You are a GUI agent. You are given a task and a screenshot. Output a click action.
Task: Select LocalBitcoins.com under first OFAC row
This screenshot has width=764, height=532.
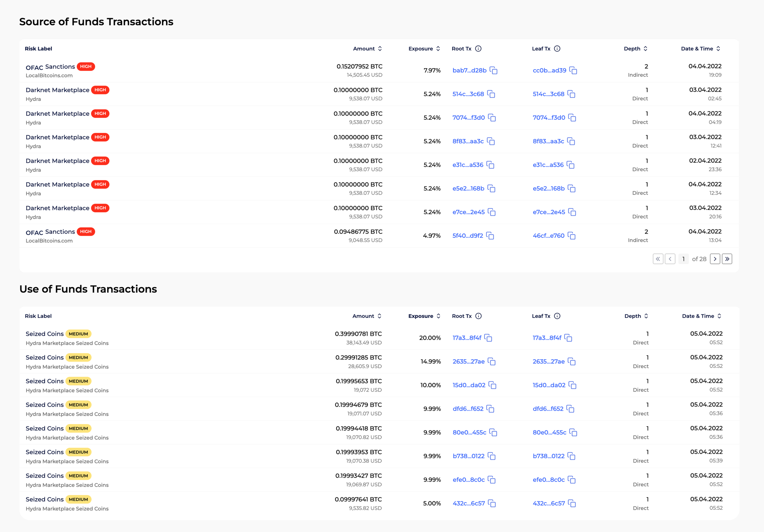click(x=49, y=75)
